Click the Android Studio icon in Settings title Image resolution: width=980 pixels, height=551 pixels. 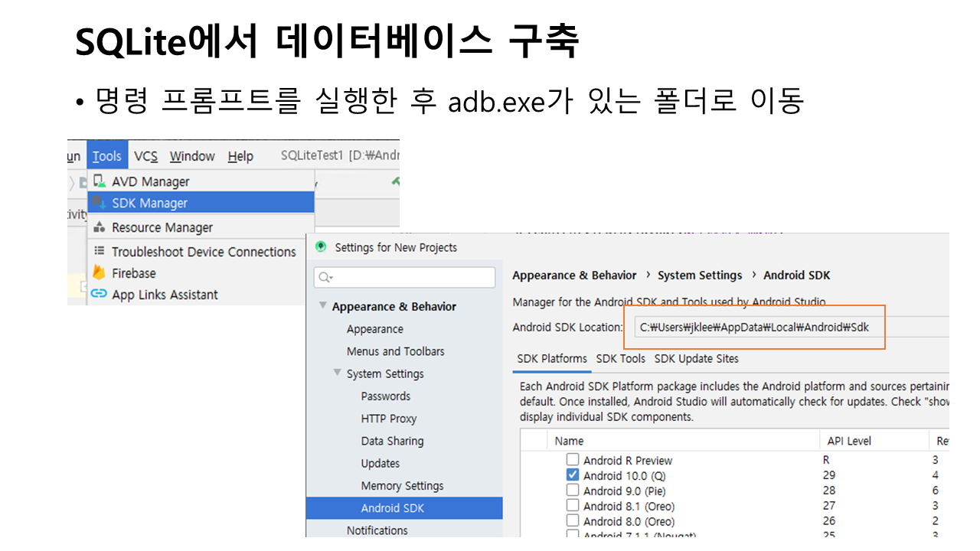[320, 247]
